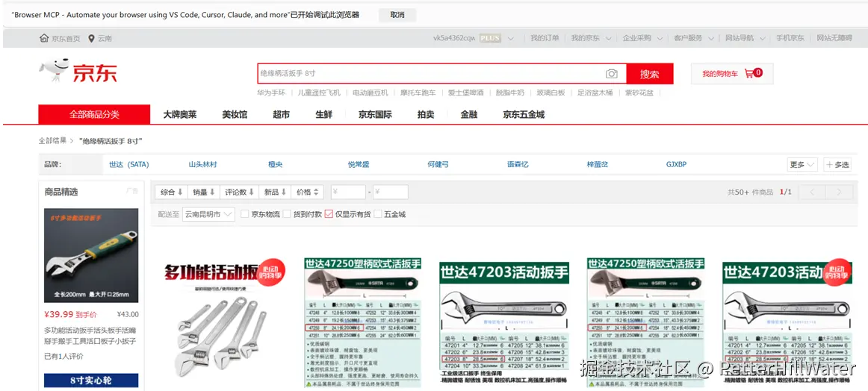Click the maximum price input field
The image size is (868, 391).
click(x=390, y=192)
